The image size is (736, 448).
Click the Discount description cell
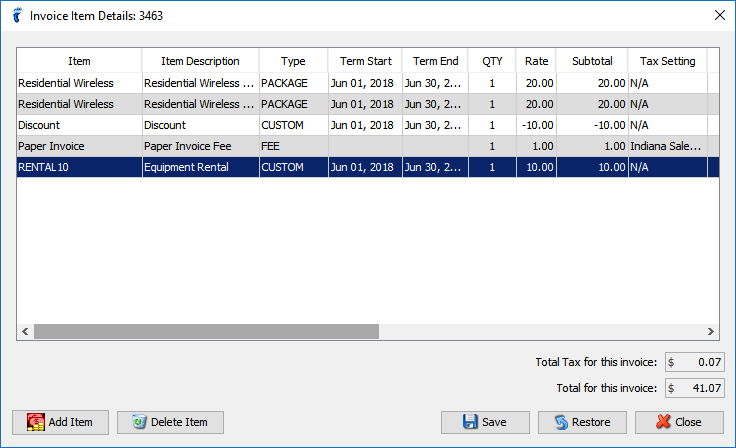point(200,125)
